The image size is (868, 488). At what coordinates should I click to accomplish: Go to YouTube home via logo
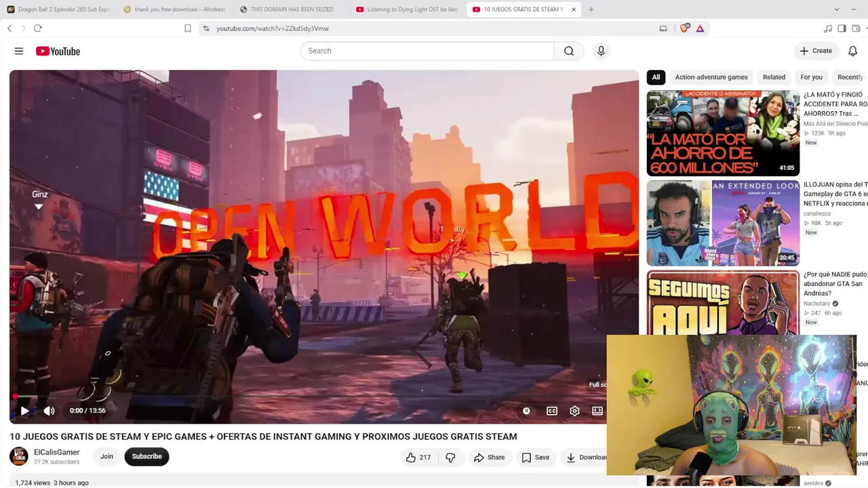point(58,51)
